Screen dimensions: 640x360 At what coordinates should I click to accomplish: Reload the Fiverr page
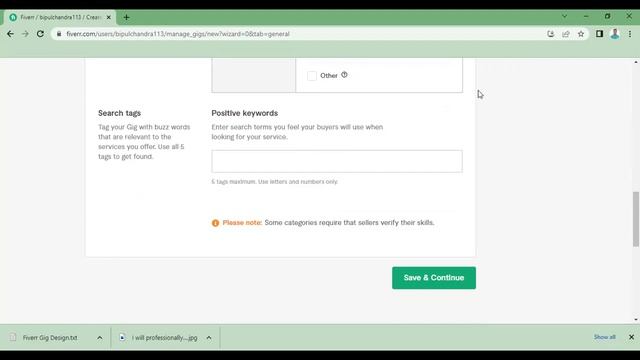(40, 34)
